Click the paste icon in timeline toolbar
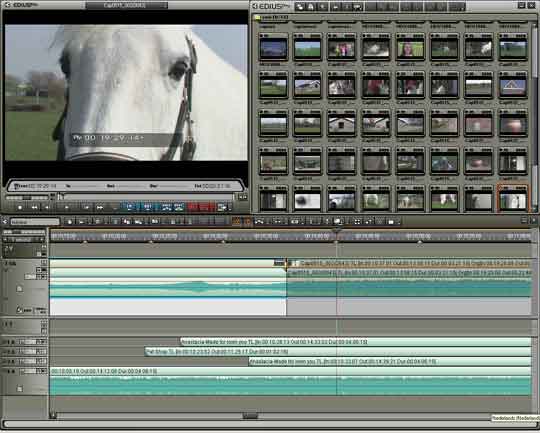Screen dimensions: 540x433 139,222
